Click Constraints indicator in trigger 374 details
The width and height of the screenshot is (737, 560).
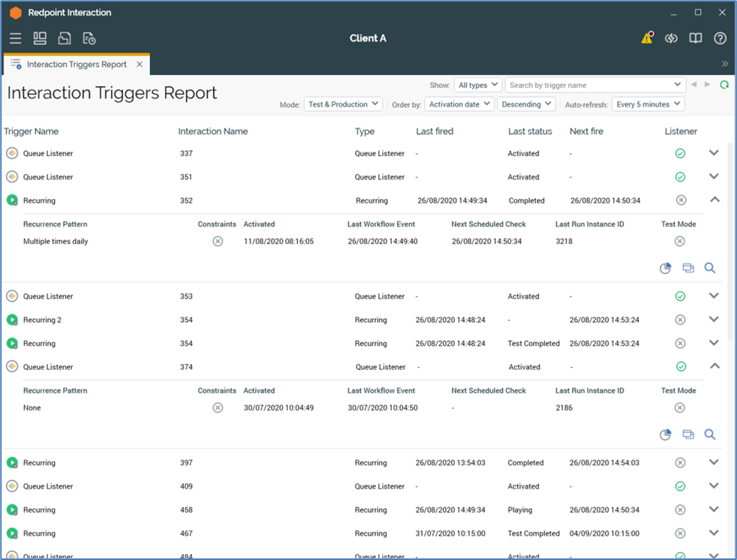click(x=218, y=408)
